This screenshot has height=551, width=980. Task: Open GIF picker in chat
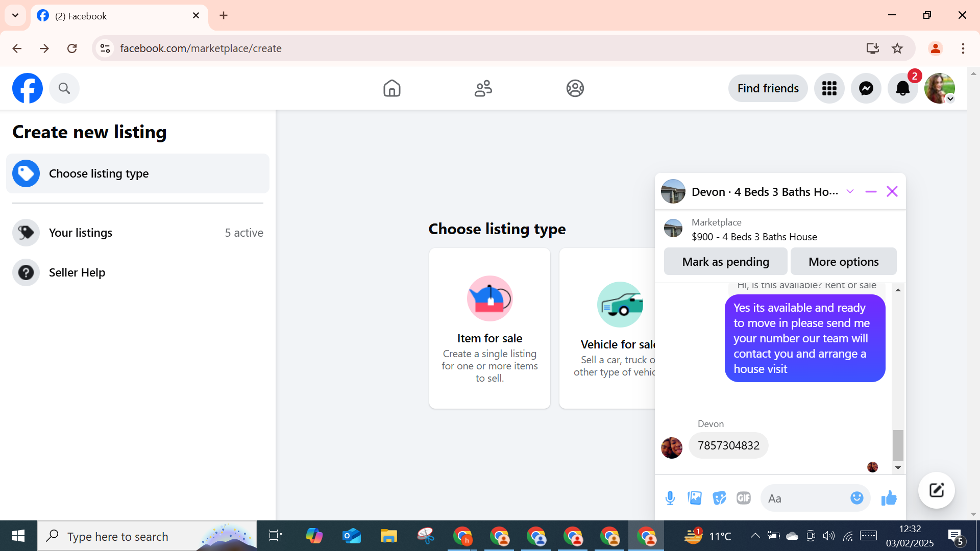pos(744,498)
